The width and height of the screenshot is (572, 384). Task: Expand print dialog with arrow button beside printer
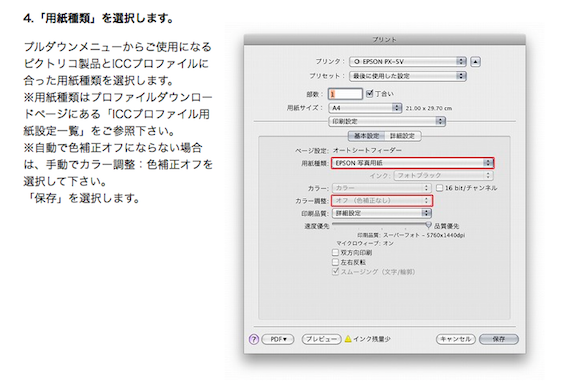[x=475, y=62]
